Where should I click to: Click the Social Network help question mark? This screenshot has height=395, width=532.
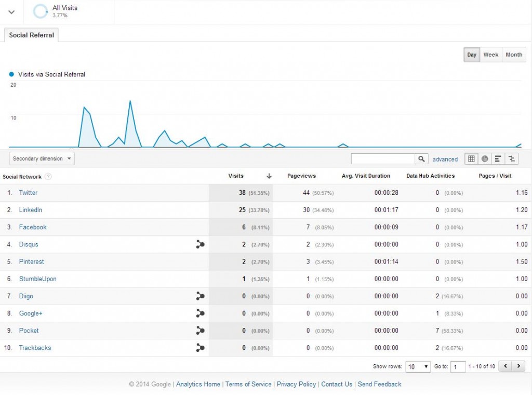point(48,177)
